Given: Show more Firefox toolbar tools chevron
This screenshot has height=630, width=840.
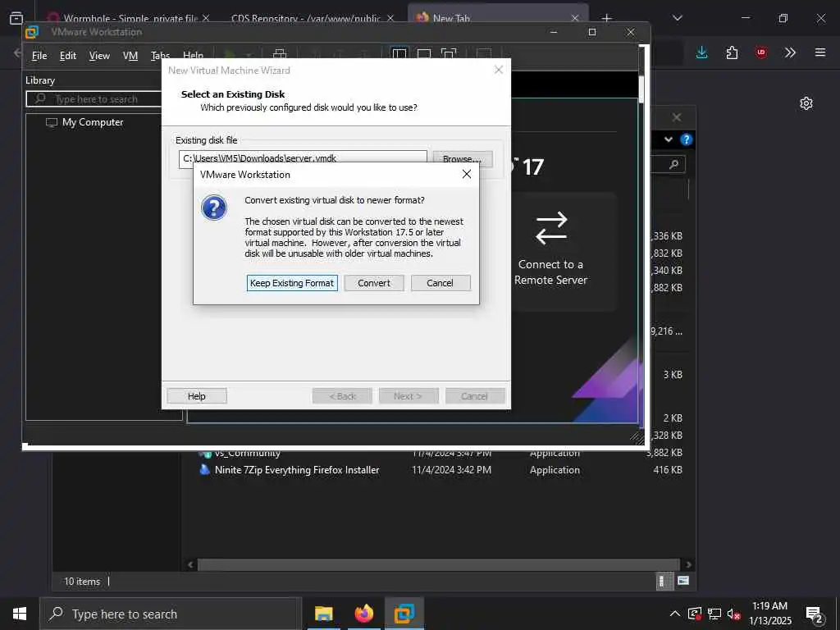Looking at the screenshot, I should (790, 52).
